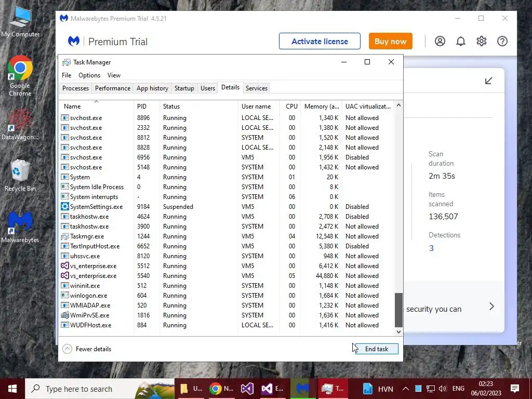The image size is (532, 399).
Task: Click Activate license button
Action: (x=320, y=41)
